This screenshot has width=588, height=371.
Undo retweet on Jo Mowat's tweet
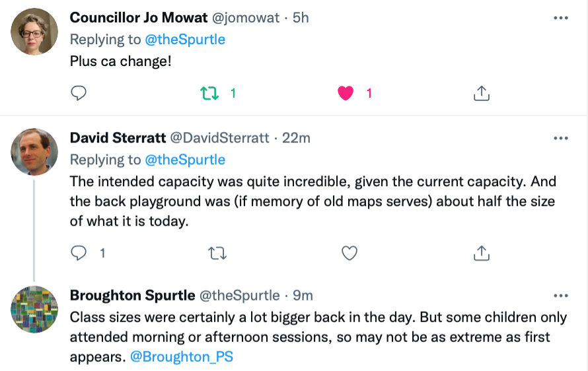point(209,93)
